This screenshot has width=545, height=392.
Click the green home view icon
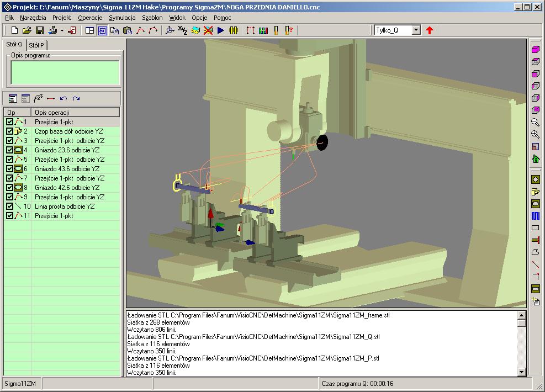point(535,158)
